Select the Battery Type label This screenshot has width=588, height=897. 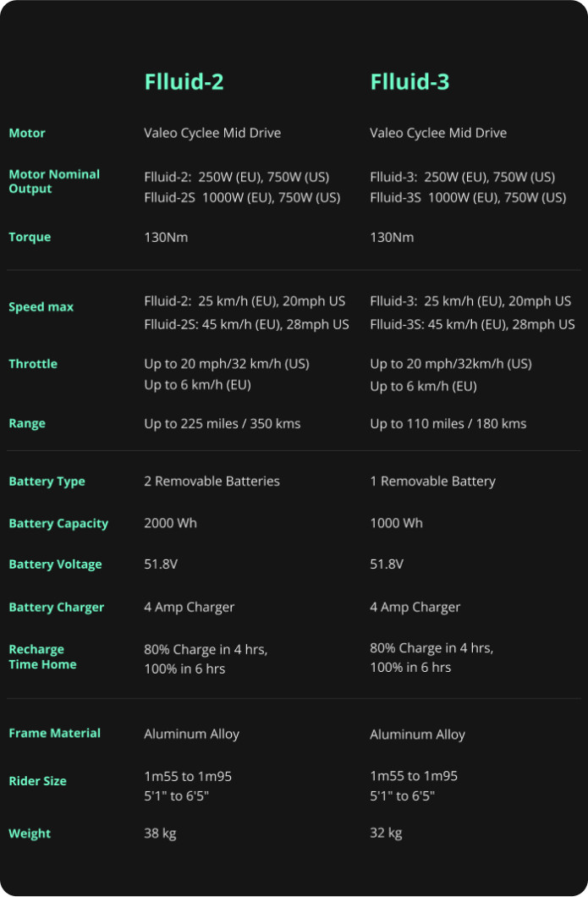coord(47,482)
